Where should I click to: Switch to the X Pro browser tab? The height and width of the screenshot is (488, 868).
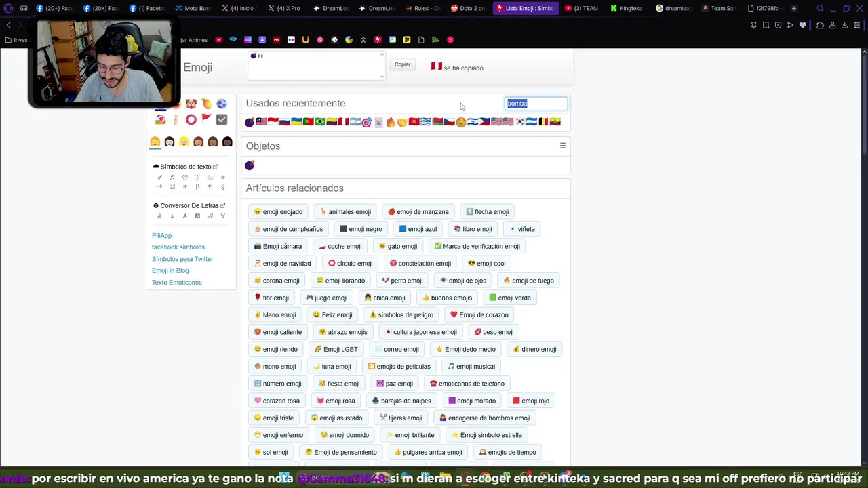click(x=284, y=8)
